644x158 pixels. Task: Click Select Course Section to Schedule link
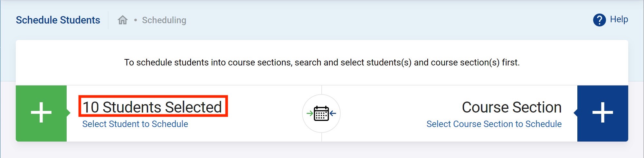(494, 124)
